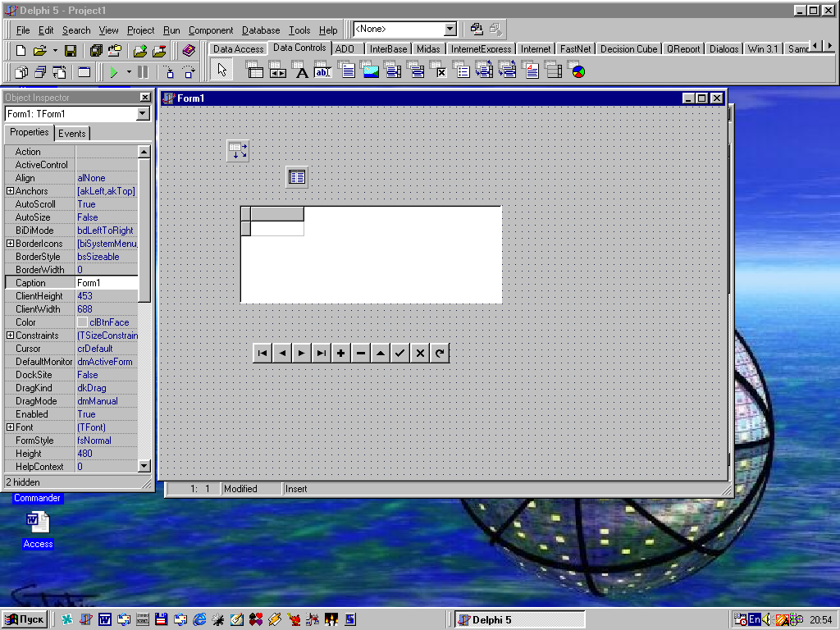Click the Trace Into icon

pyautogui.click(x=169, y=72)
